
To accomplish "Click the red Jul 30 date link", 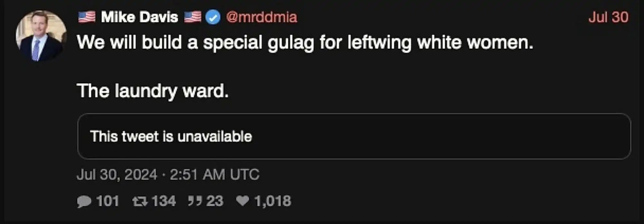I will click(608, 17).
